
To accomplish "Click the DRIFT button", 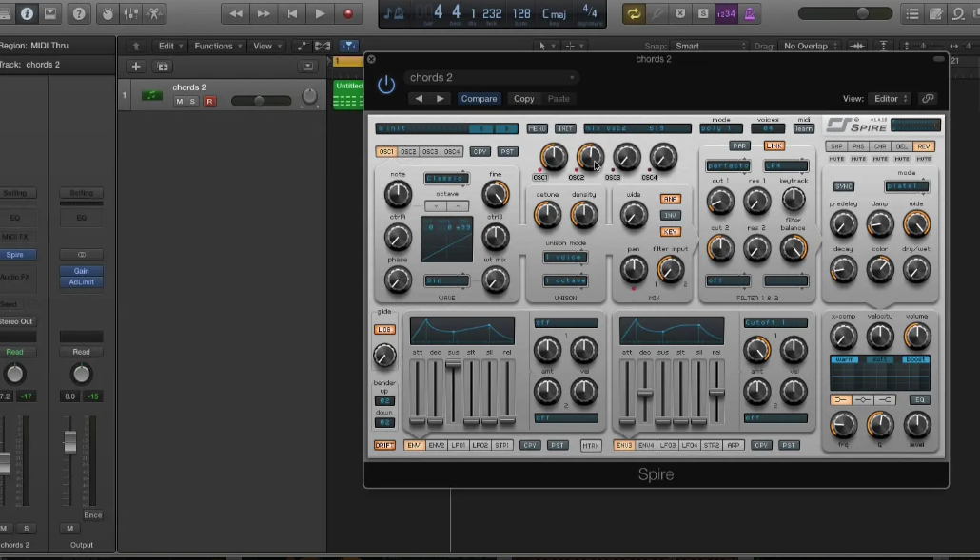I will [384, 446].
